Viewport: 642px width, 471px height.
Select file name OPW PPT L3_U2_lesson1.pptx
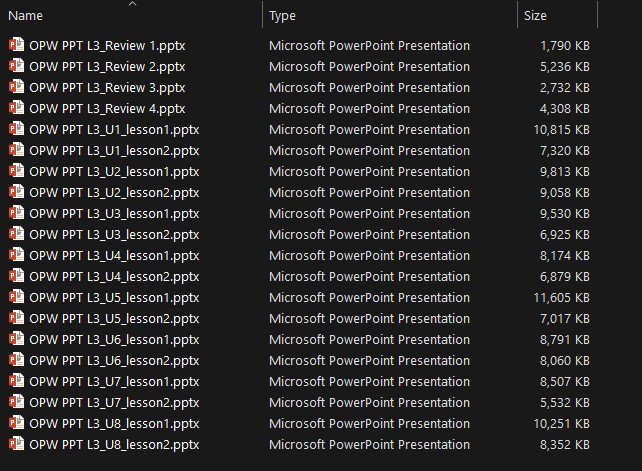[114, 172]
